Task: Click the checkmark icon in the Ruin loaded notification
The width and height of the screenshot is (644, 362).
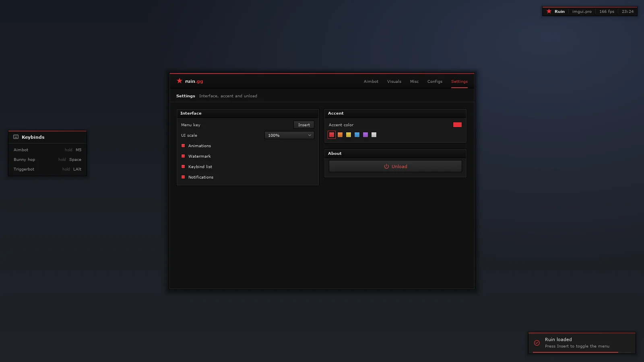Action: (537, 343)
